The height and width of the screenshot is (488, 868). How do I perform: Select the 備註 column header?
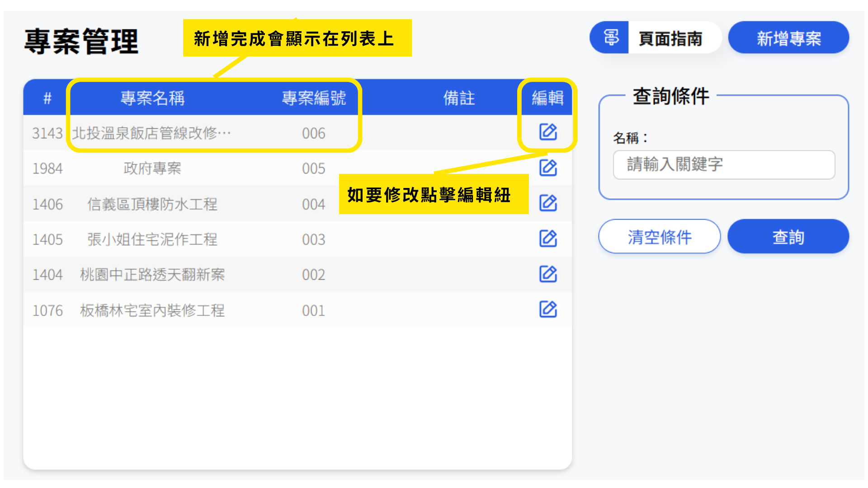pyautogui.click(x=458, y=98)
